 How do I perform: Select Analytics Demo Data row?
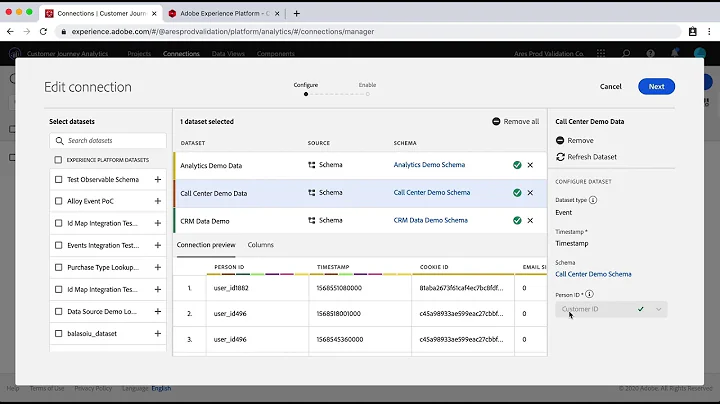point(360,165)
